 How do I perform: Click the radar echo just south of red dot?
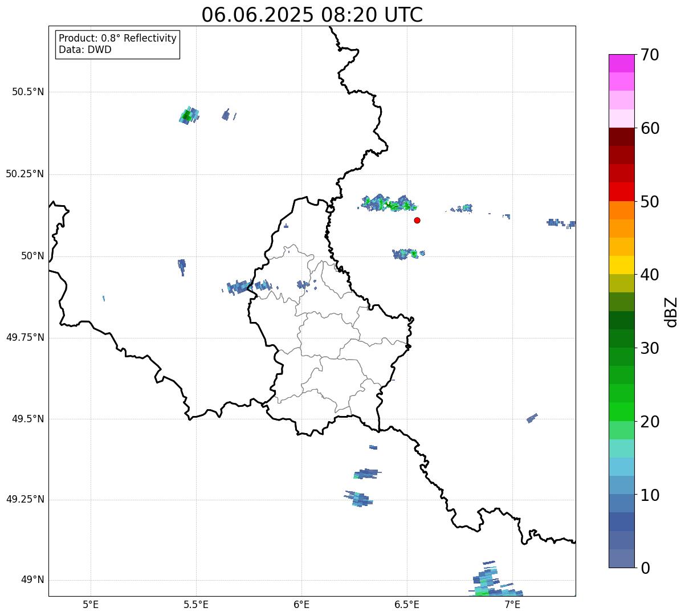pos(408,254)
